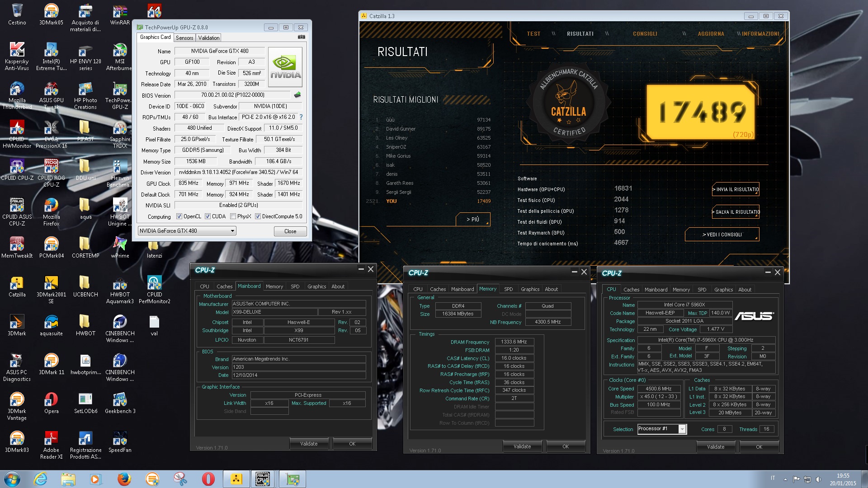This screenshot has height=488, width=868.
Task: Open the wPrime desktop icon
Action: 120,248
